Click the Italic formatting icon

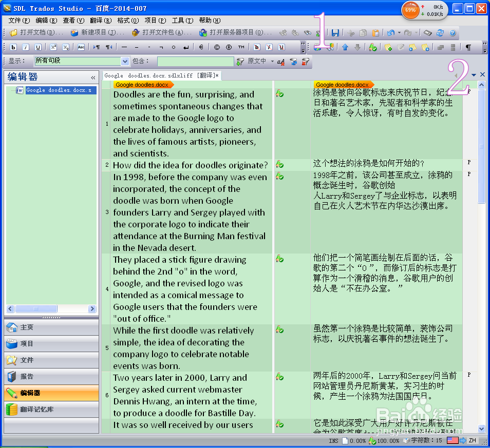[26, 47]
